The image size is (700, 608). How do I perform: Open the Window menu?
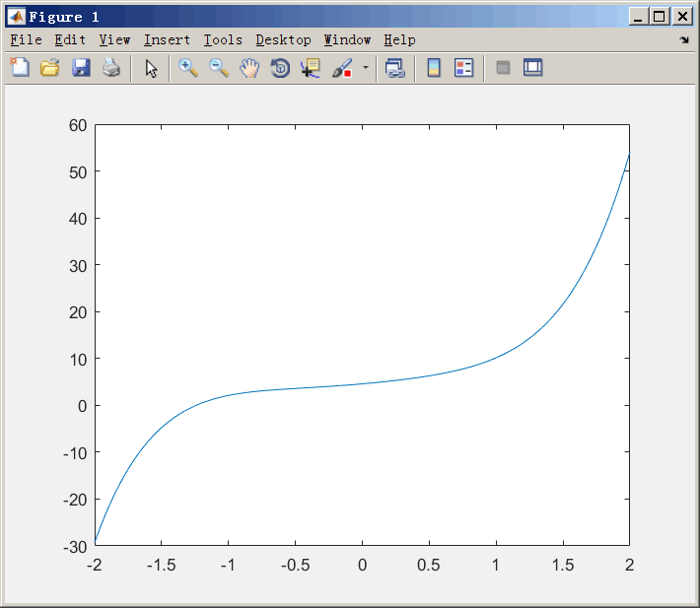347,40
